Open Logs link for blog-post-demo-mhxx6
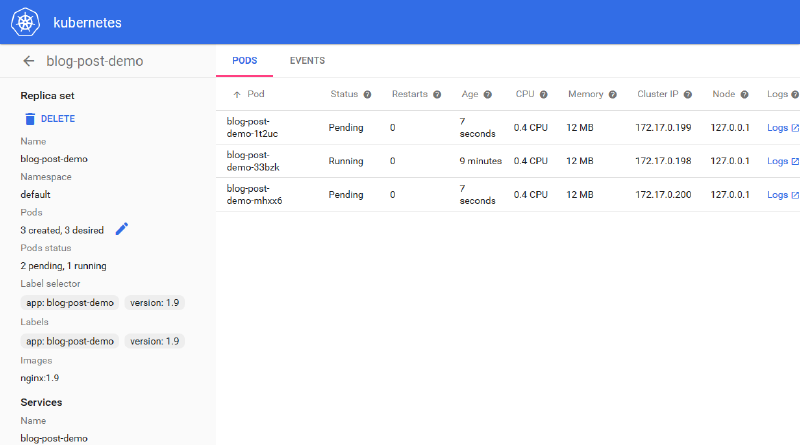 click(778, 194)
